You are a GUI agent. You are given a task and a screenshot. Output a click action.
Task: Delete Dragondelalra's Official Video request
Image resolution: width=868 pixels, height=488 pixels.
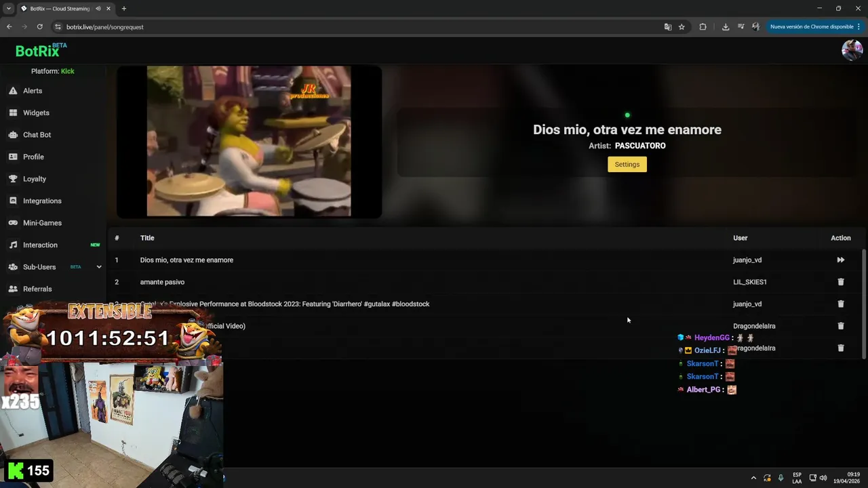pos(841,326)
